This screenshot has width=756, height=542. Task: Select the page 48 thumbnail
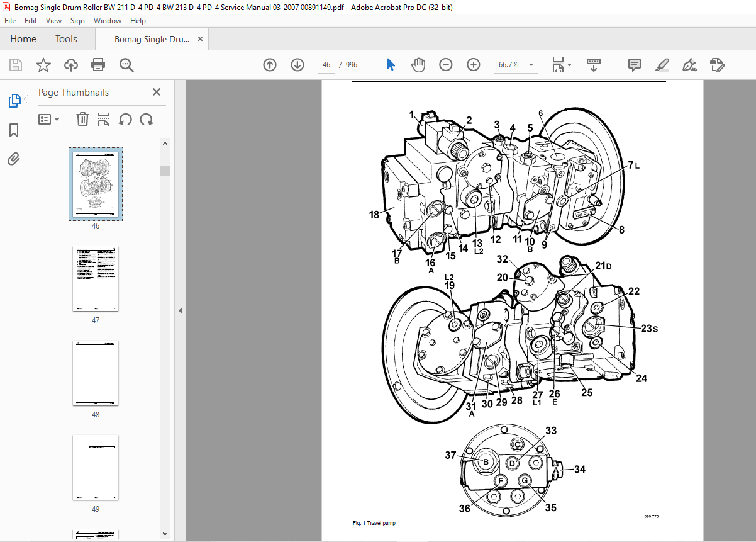(x=96, y=373)
